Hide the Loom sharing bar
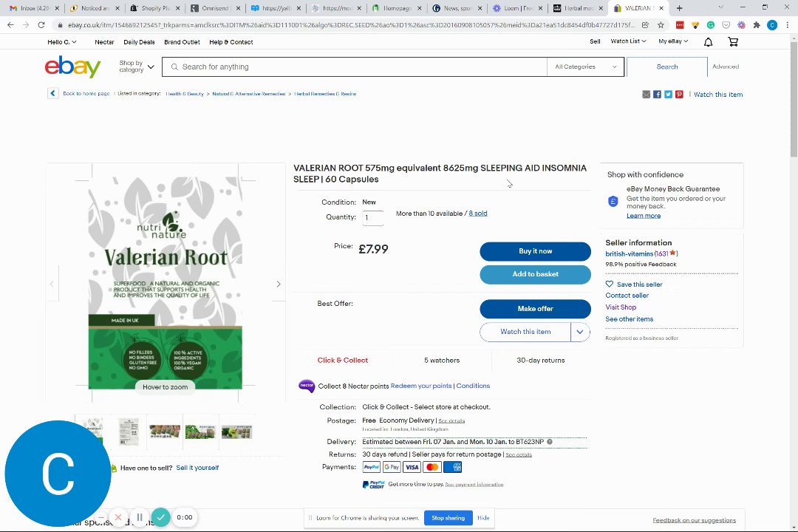 click(483, 518)
